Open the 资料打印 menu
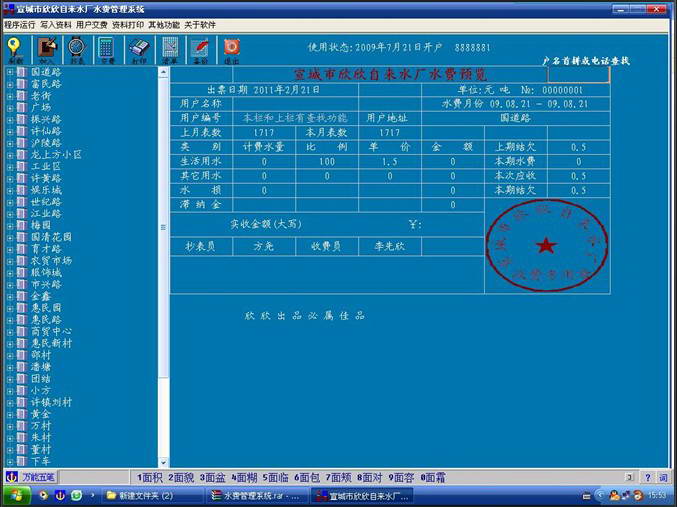 (x=128, y=25)
